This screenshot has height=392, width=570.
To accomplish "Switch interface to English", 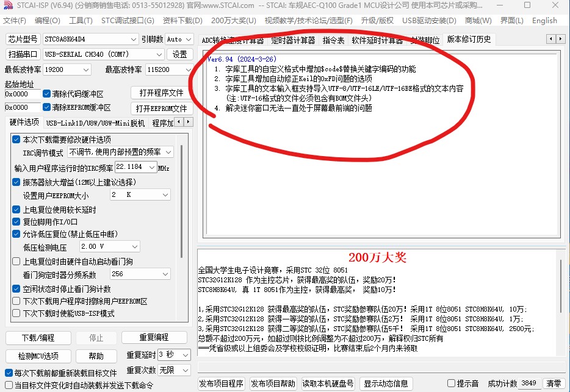I will pos(544,21).
